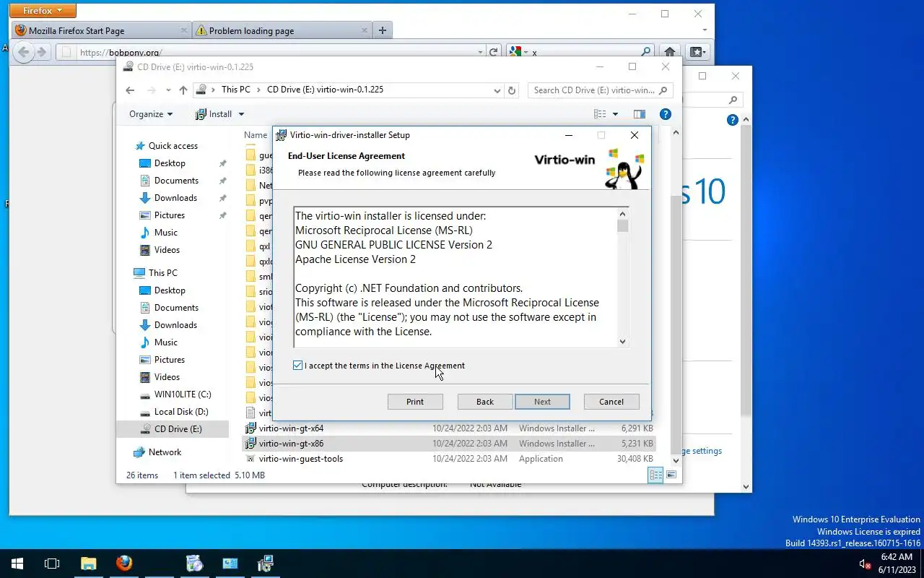The height and width of the screenshot is (578, 924).
Task: Open Music under Quick access
Action: [x=165, y=233]
